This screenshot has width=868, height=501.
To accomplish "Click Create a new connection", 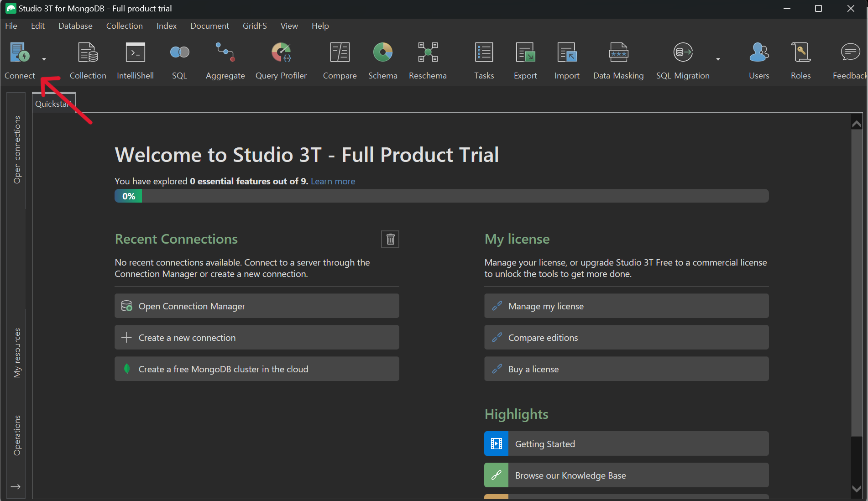I will [257, 337].
